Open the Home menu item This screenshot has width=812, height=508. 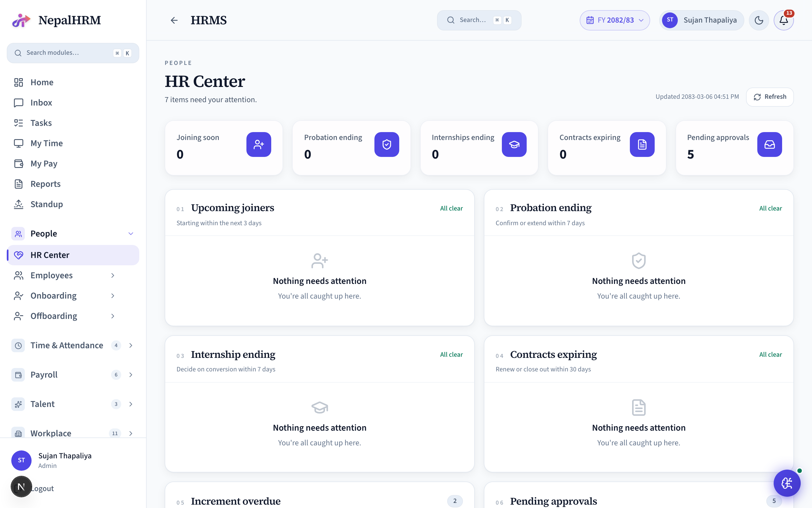coord(73,82)
